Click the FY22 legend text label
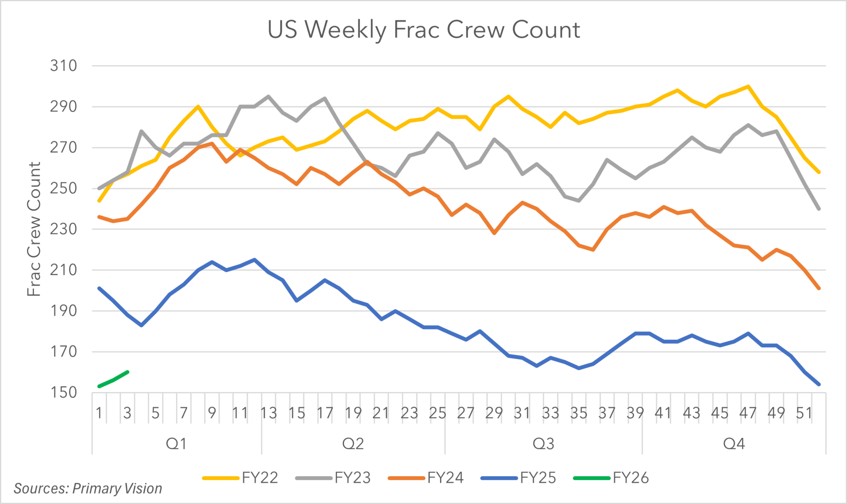 (260, 478)
